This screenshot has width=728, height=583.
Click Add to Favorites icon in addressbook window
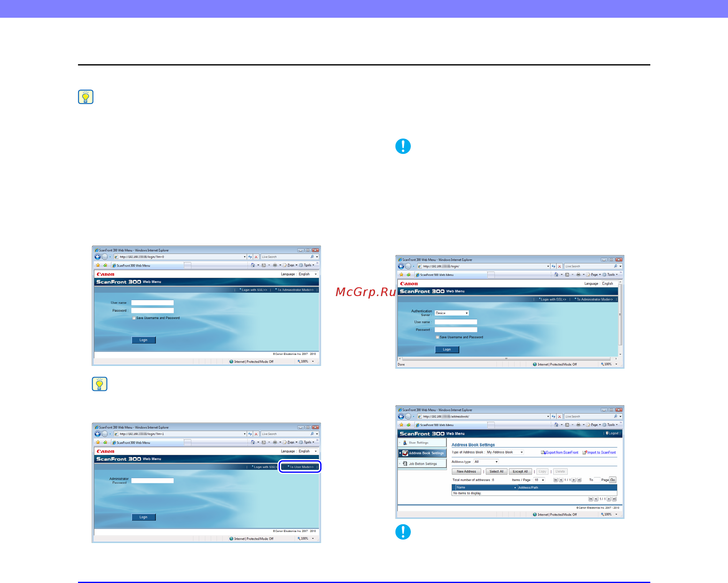409,425
